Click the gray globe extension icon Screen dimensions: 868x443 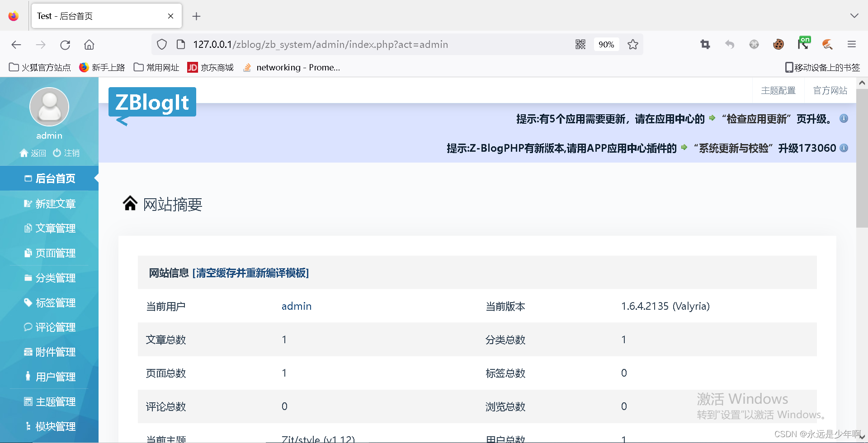click(754, 44)
